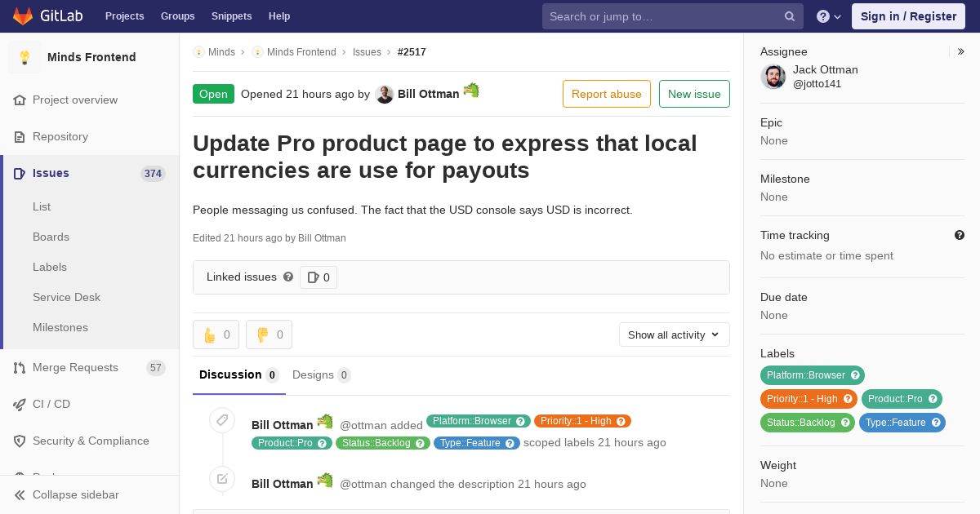Click the Collapse sidebar chevrons icon
Screen dimensions: 980x514
(20, 495)
